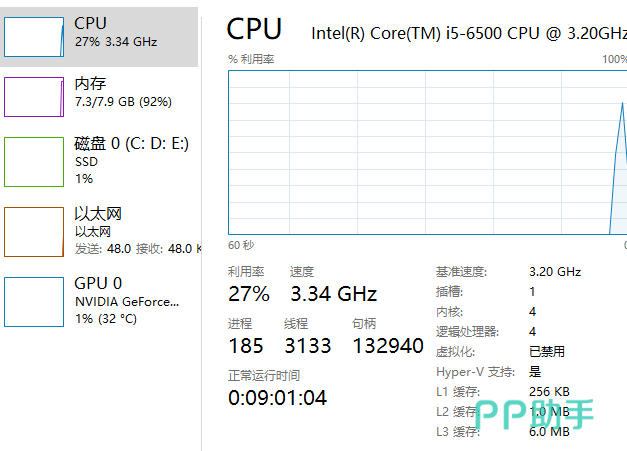Click the 27% 利用率 value

coord(249,293)
